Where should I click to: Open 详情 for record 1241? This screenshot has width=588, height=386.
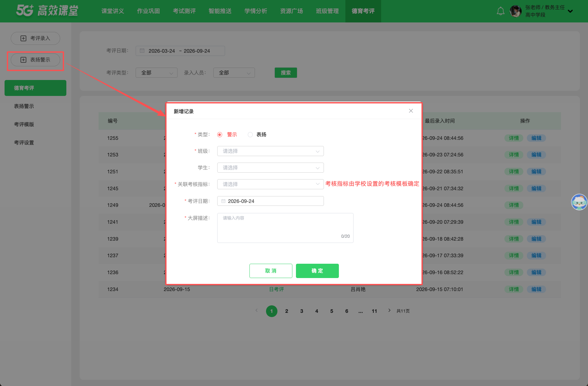point(514,222)
